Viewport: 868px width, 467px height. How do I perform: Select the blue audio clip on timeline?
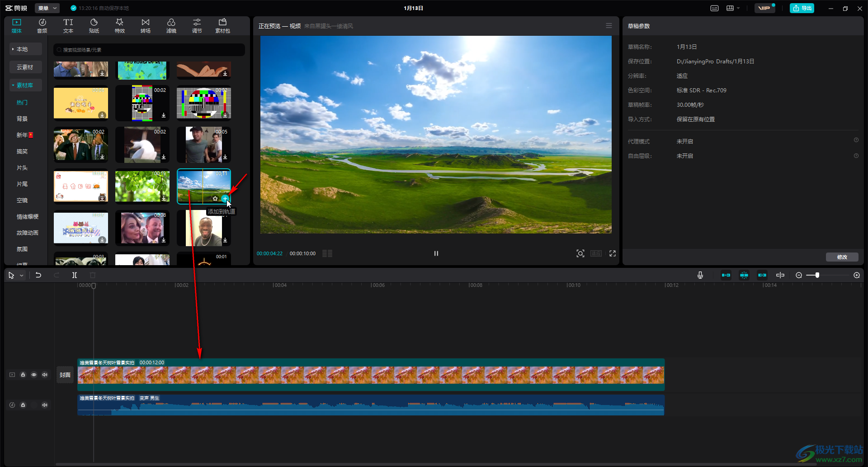371,405
